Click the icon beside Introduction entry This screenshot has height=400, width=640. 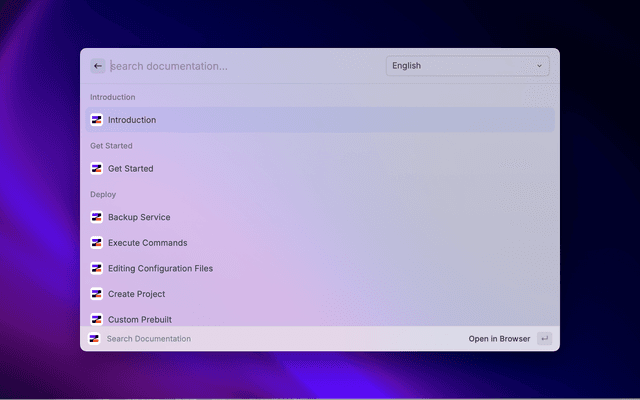pyautogui.click(x=97, y=120)
